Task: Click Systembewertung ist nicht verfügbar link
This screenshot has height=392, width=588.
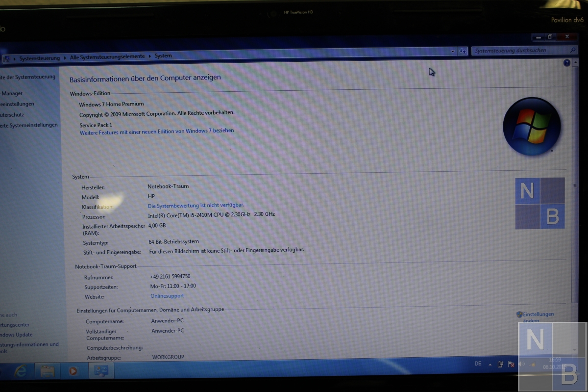Action: pos(196,206)
